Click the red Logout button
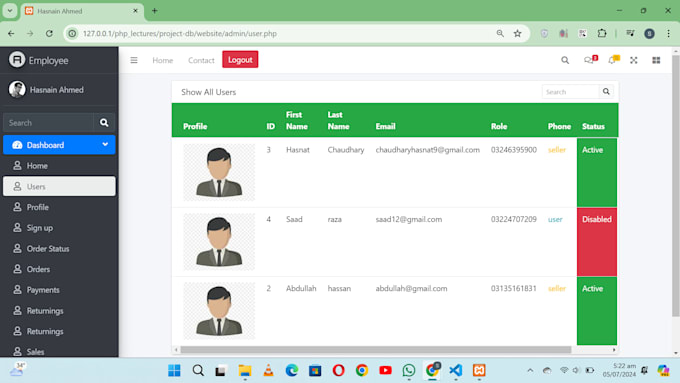The image size is (680, 383). point(240,60)
